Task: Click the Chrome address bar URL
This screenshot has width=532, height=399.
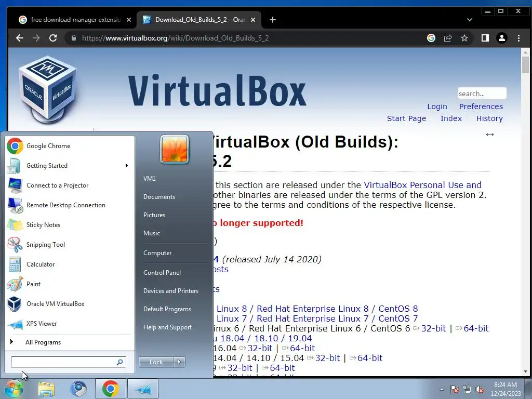Action: point(175,38)
